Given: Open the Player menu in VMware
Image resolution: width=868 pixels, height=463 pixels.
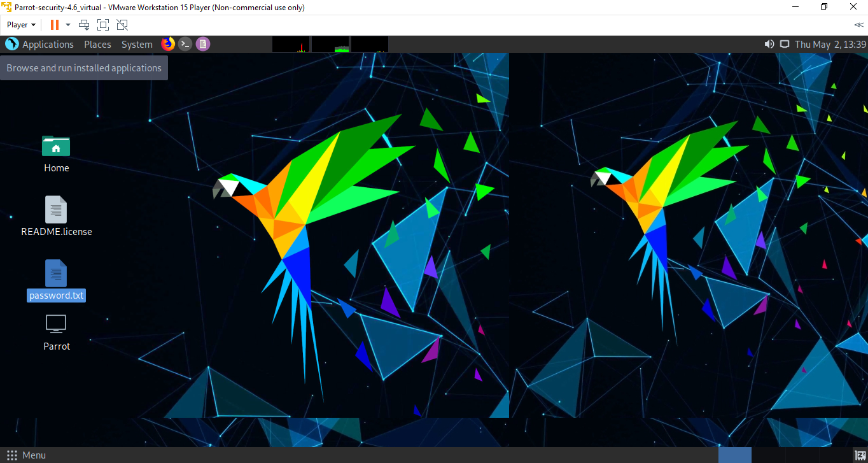Looking at the screenshot, I should (x=21, y=25).
